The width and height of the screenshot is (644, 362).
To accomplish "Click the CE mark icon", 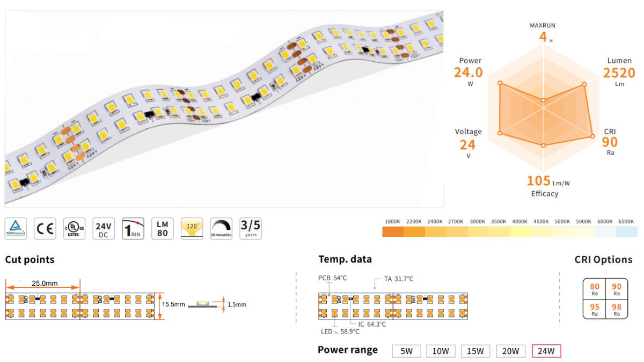I will pos(45,229).
